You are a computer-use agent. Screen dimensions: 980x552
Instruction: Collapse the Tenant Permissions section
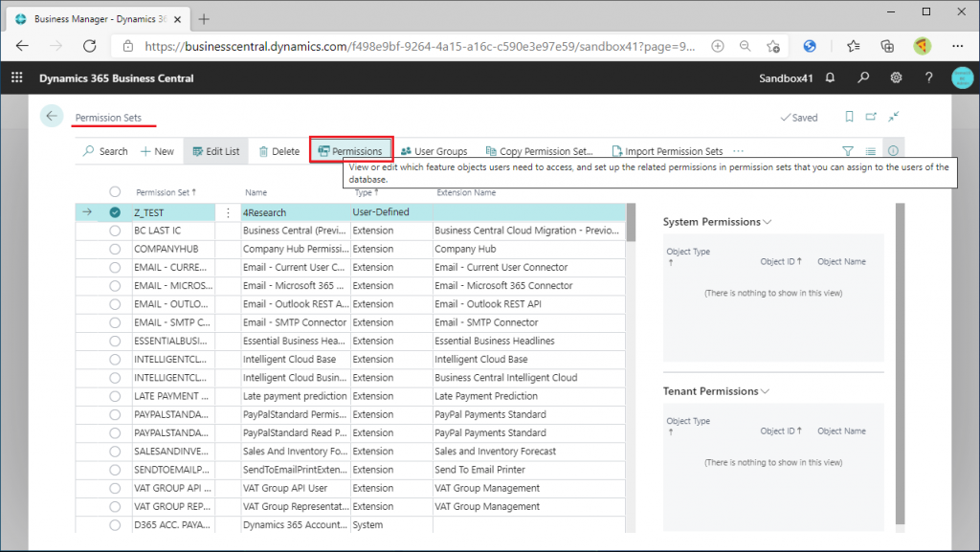pyautogui.click(x=716, y=391)
